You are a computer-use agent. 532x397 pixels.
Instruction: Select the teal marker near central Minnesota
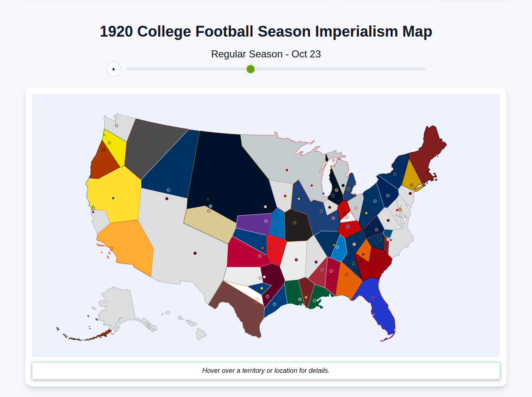(x=210, y=205)
